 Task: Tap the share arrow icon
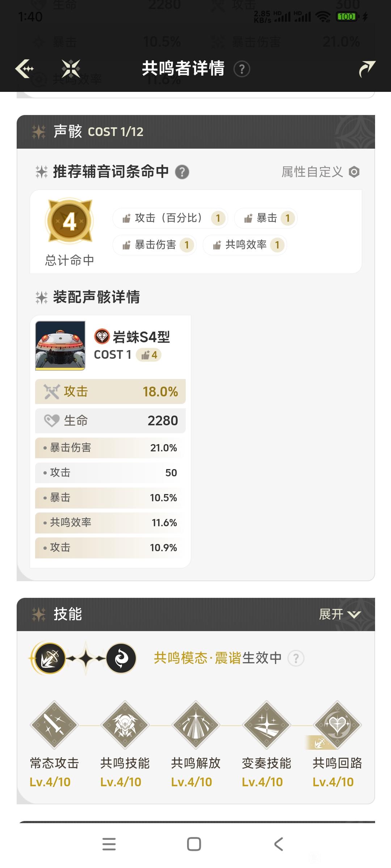tap(366, 69)
